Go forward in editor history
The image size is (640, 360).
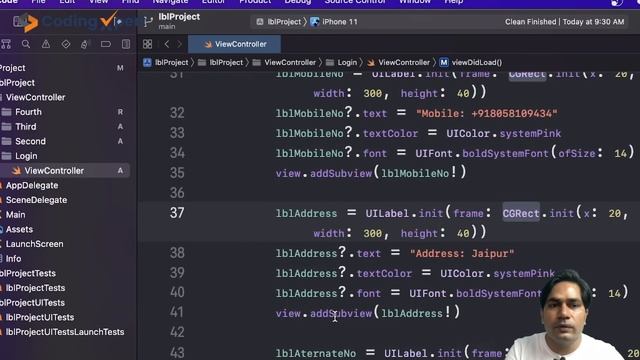click(179, 44)
